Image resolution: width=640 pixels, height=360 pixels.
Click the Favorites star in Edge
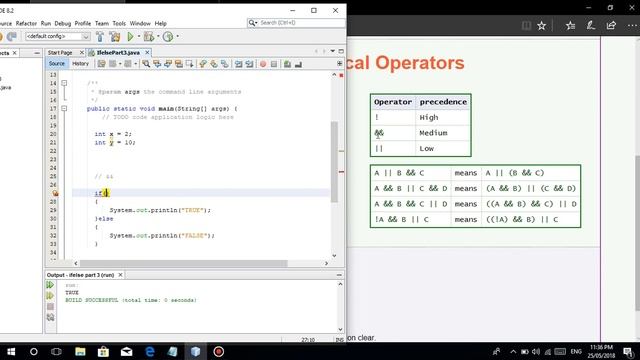point(541,26)
